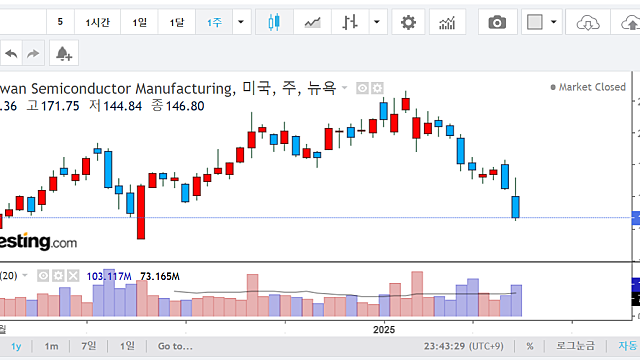Select the 1주 weekly interval

[x=214, y=22]
